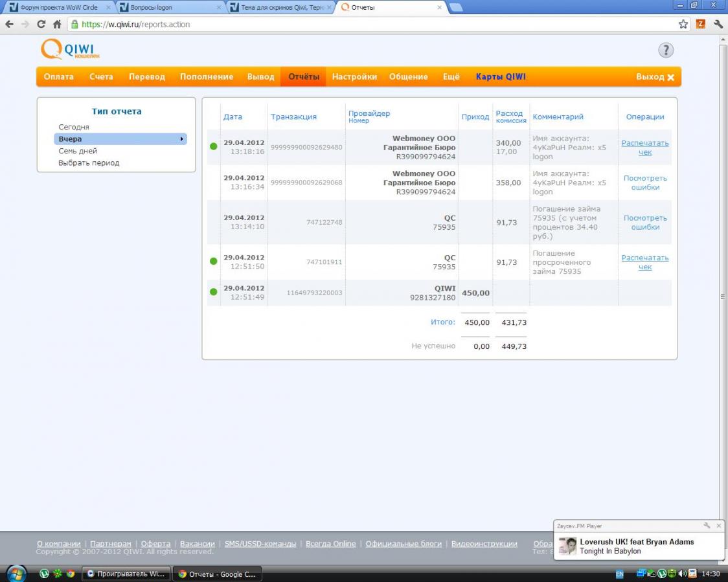This screenshot has height=582, width=728.
Task: Open settings wrench in Zaycev.FM popup
Action: 707,526
